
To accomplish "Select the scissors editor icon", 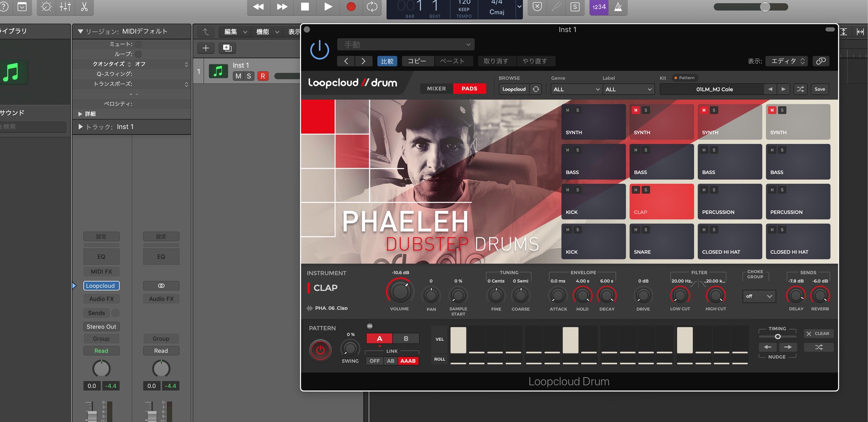I will tap(84, 7).
